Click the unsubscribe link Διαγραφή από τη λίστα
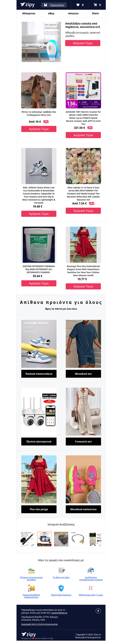 [x=39, y=624]
